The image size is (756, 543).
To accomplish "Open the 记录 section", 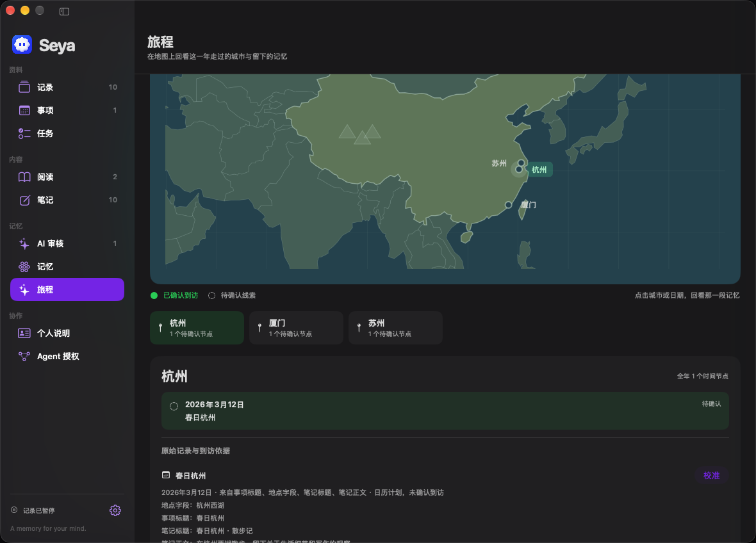I will [67, 87].
